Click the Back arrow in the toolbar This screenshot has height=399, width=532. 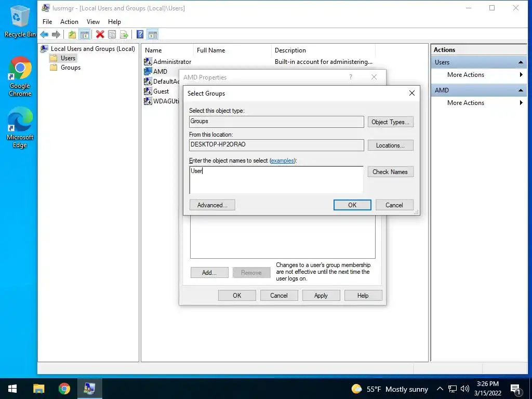click(44, 34)
